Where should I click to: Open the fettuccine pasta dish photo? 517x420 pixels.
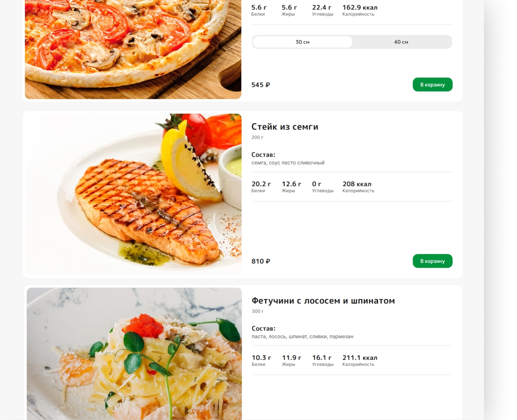(x=134, y=354)
